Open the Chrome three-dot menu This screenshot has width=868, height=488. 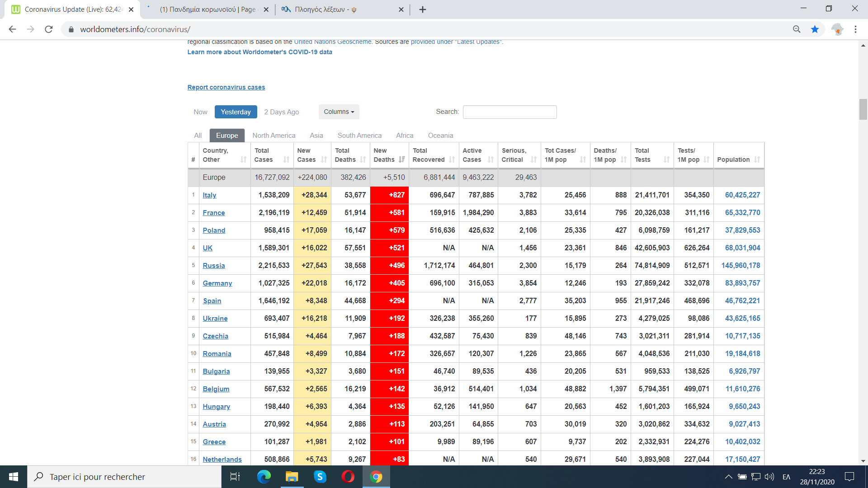pyautogui.click(x=855, y=29)
